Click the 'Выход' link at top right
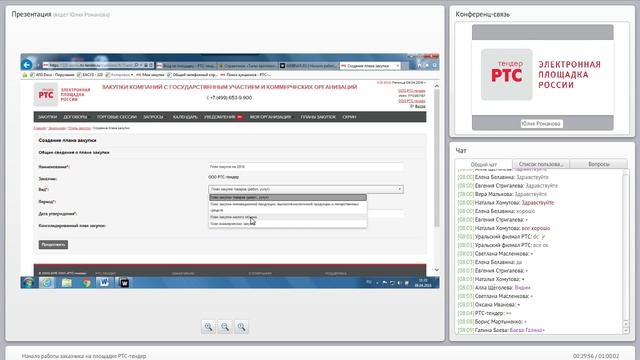The image size is (640, 360). click(x=419, y=106)
